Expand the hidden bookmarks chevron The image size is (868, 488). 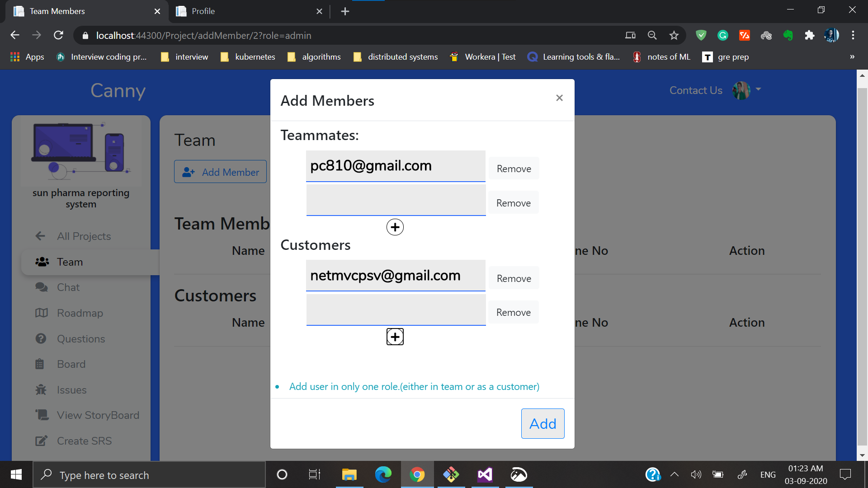(852, 57)
